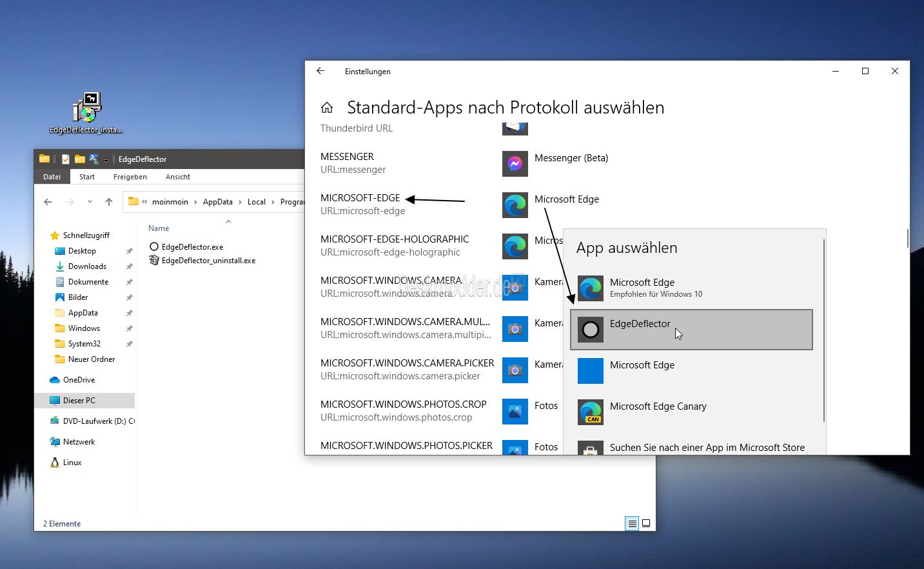The image size is (924, 569).
Task: Click AppData in Explorer address breadcrumb
Action: pyautogui.click(x=218, y=202)
